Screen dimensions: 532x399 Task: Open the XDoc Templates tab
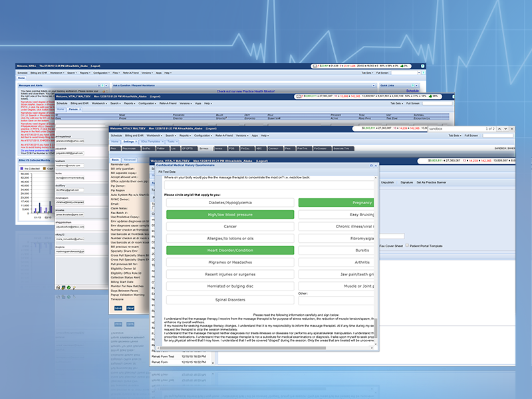click(x=151, y=142)
